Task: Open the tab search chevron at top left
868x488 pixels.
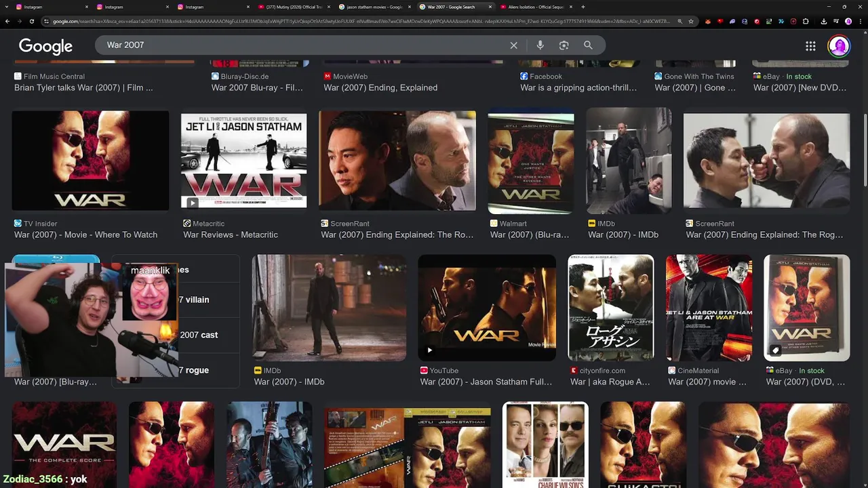Action: tap(7, 7)
